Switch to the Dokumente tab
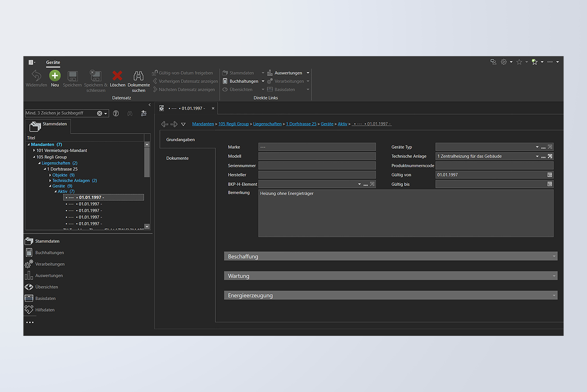Viewport: 587px width, 392px height. 177,158
